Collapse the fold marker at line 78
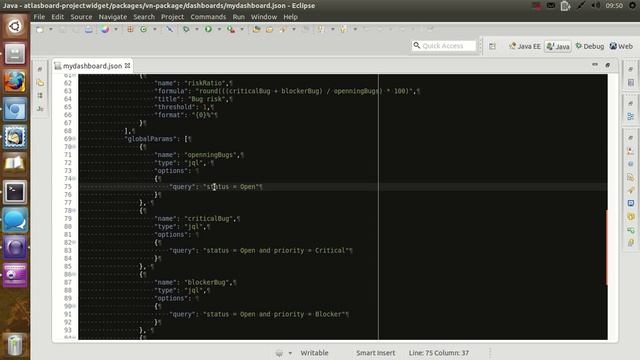640x360 pixels. [x=74, y=211]
